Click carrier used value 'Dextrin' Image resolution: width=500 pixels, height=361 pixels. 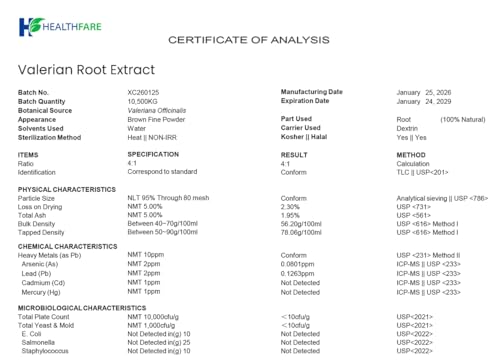pyautogui.click(x=407, y=128)
